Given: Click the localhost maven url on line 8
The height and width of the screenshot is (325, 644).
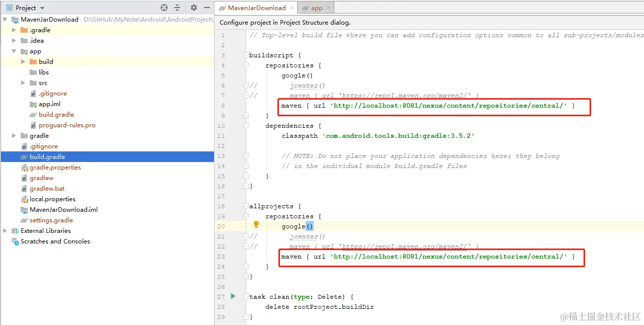Looking at the screenshot, I should click(449, 106).
